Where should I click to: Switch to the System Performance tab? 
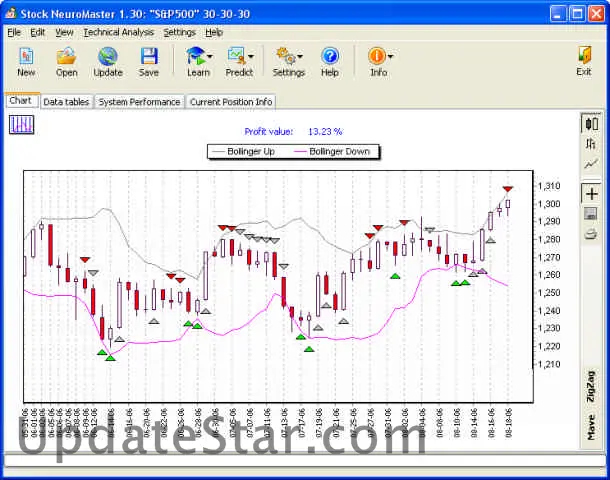tap(139, 102)
